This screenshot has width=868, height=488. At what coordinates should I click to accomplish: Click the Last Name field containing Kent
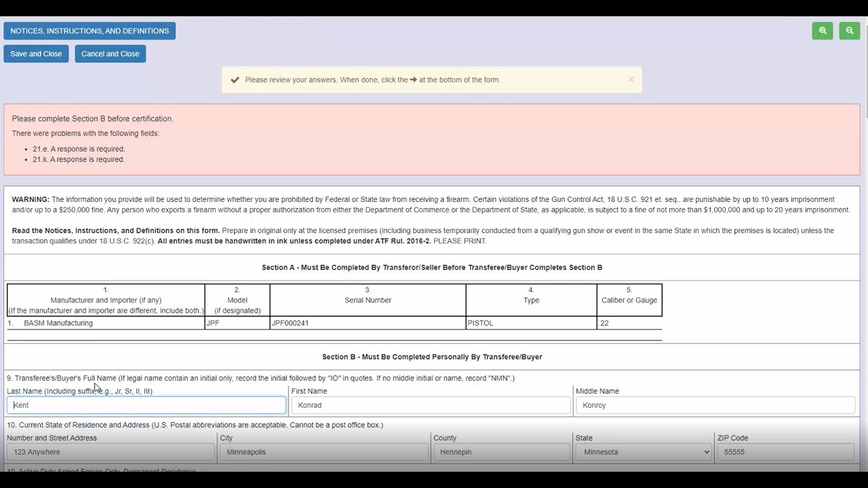[146, 405]
